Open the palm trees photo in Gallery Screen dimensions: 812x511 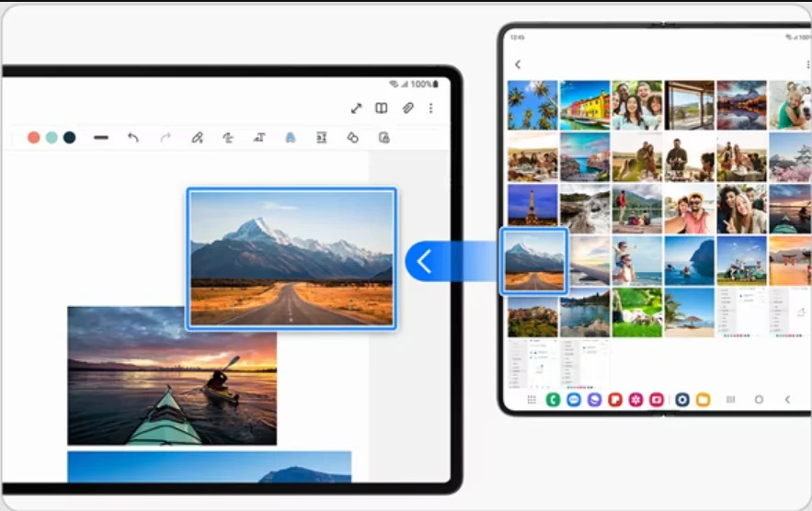point(532,105)
